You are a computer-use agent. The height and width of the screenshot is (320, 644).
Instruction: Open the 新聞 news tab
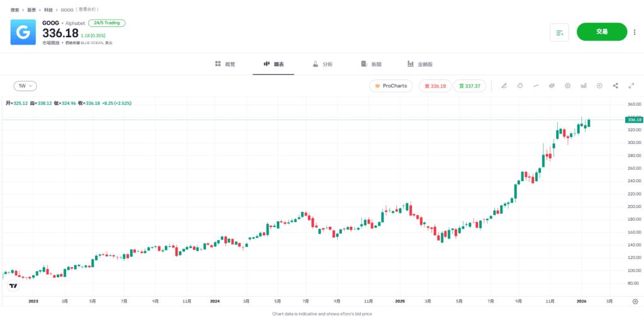pos(371,64)
